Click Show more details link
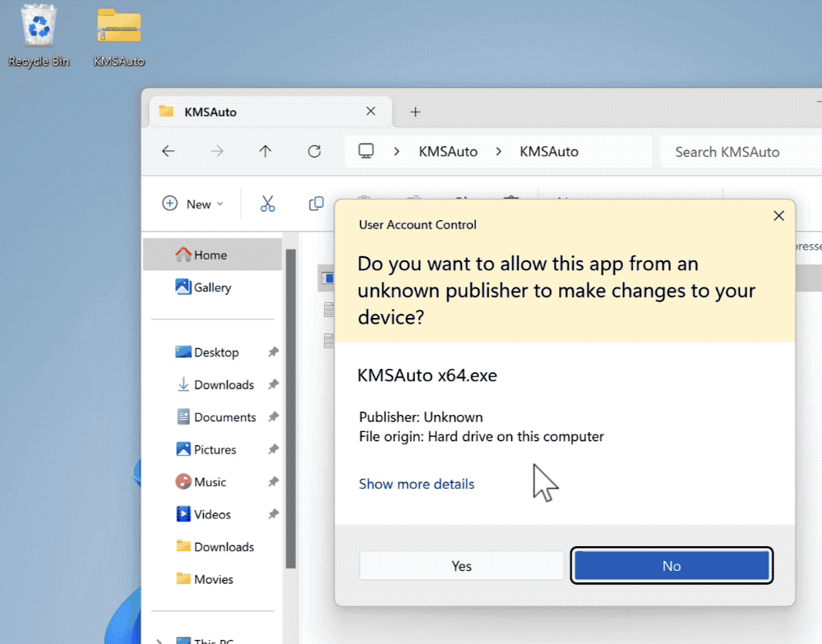This screenshot has height=644, width=822. (416, 484)
